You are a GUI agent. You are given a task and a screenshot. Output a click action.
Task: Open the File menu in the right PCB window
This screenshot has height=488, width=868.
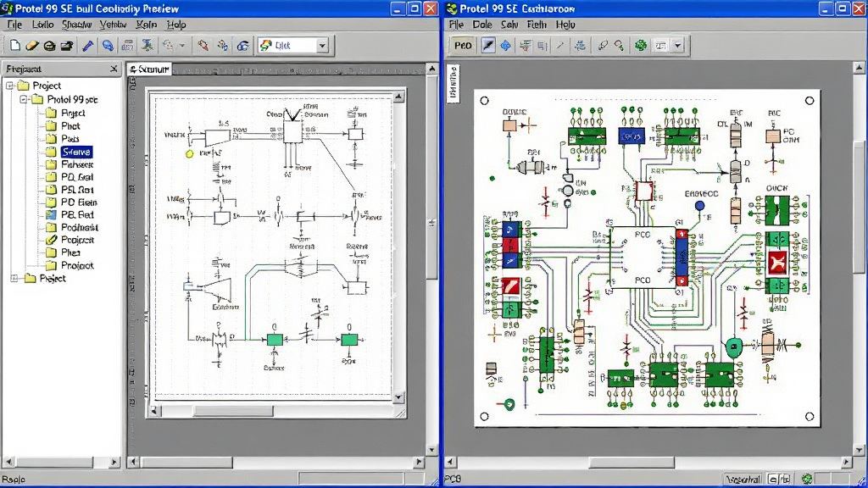456,25
